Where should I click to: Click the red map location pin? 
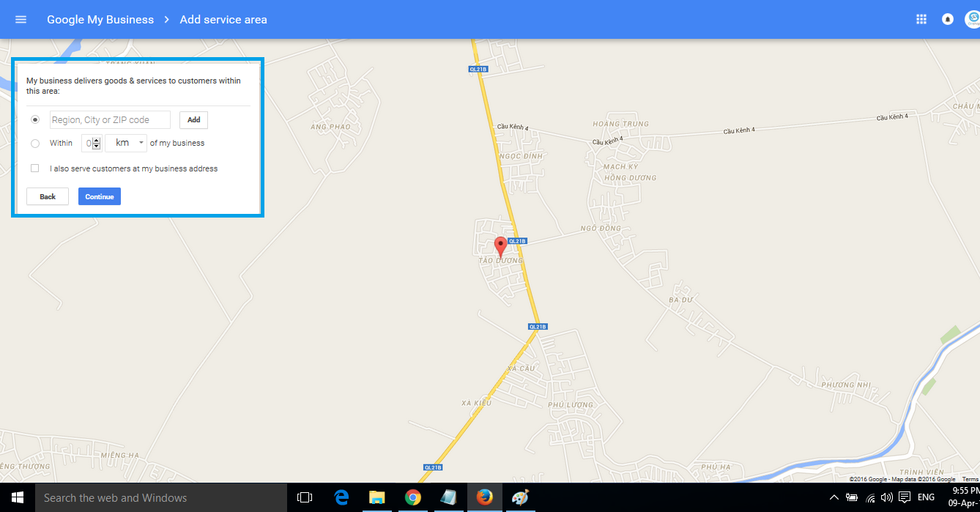pyautogui.click(x=500, y=247)
